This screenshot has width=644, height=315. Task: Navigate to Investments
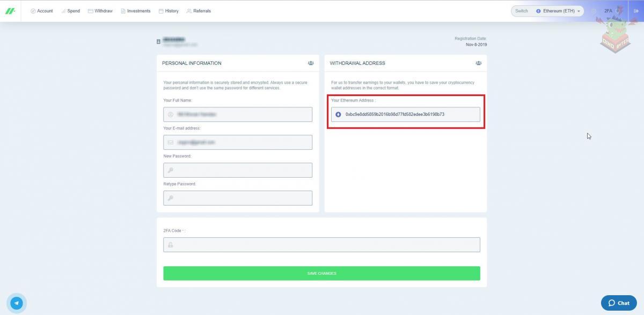coord(136,11)
